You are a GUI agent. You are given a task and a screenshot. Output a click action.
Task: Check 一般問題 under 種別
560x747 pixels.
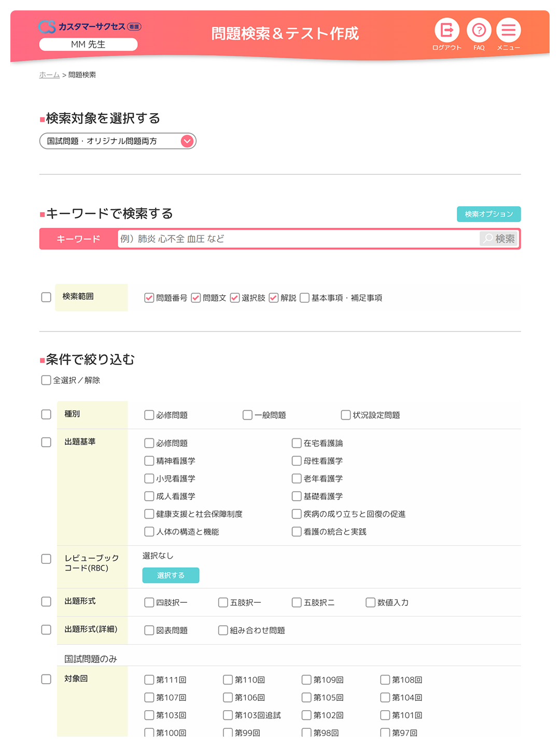(247, 414)
